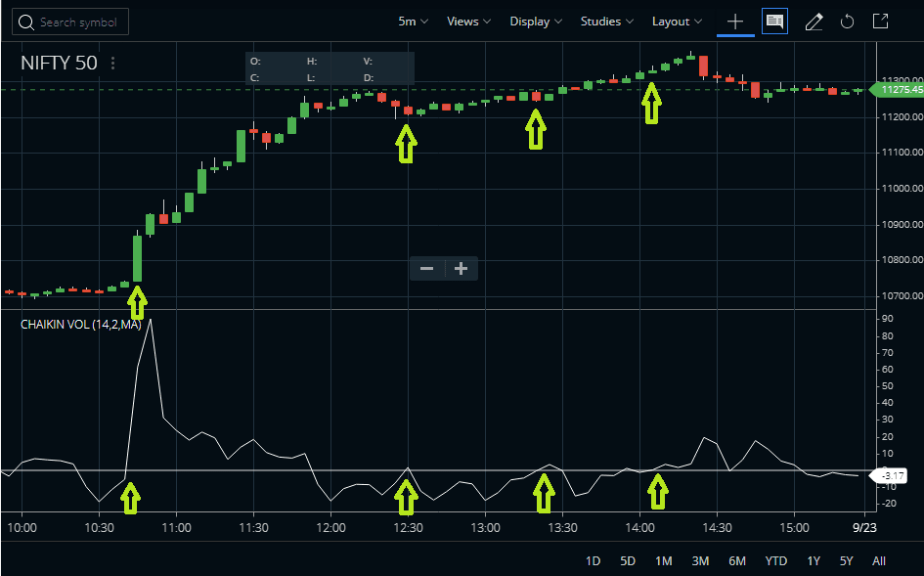This screenshot has width=924, height=576.
Task: Select the pencil drawing tool
Action: 814,22
